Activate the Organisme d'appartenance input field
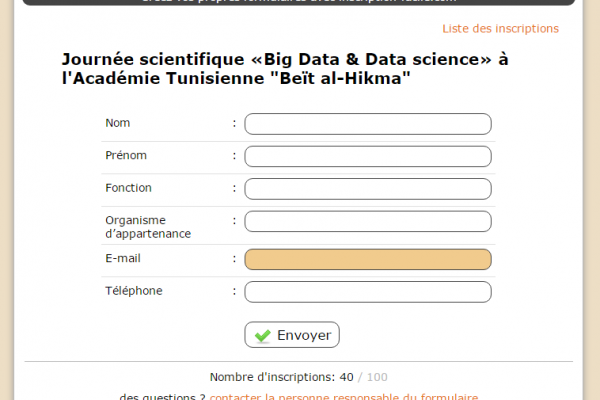Image resolution: width=600 pixels, height=400 pixels. (368, 221)
